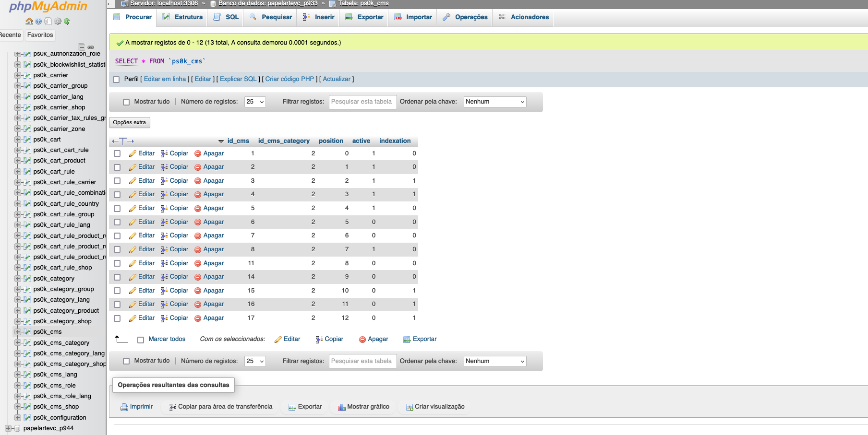
Task: Open the bottom Número de registos dropdown
Action: click(255, 361)
